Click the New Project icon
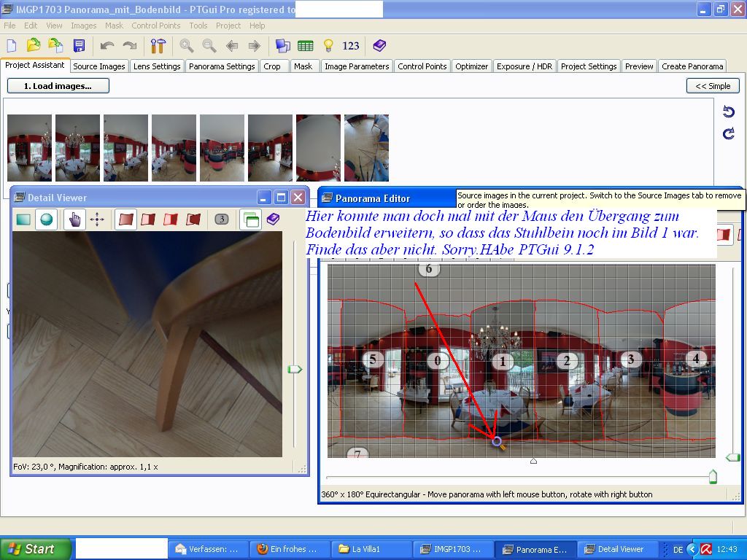 (x=12, y=45)
